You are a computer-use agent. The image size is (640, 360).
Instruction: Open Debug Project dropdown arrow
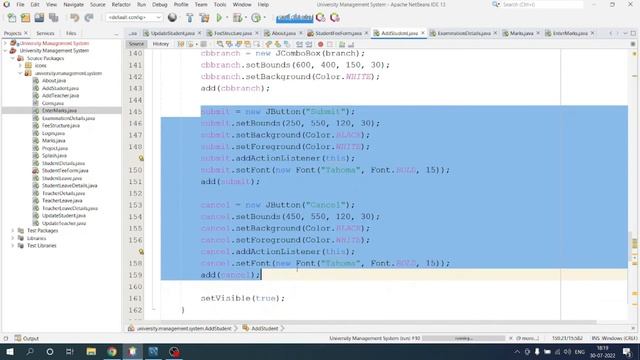click(245, 18)
